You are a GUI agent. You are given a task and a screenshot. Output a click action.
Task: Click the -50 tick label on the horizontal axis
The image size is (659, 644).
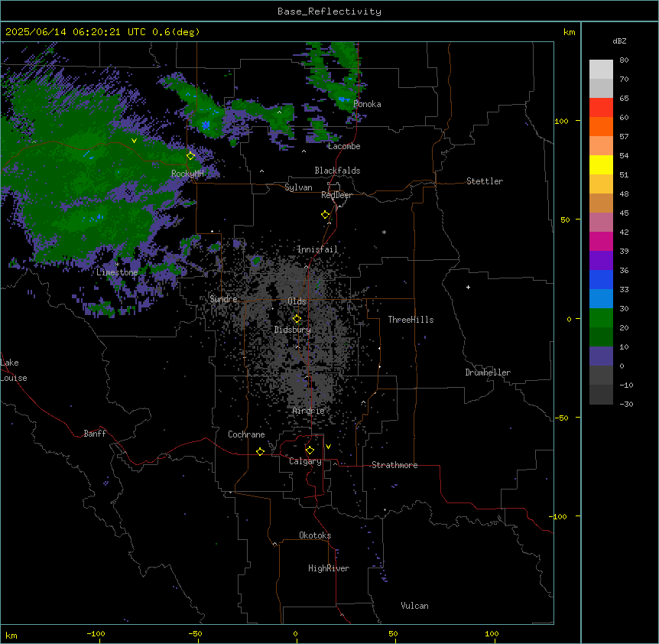click(x=195, y=633)
